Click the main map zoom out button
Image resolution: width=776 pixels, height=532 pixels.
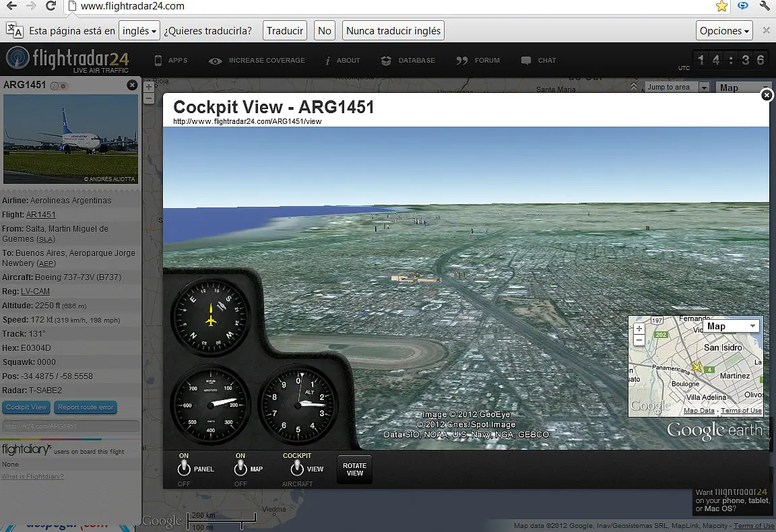pyautogui.click(x=148, y=98)
